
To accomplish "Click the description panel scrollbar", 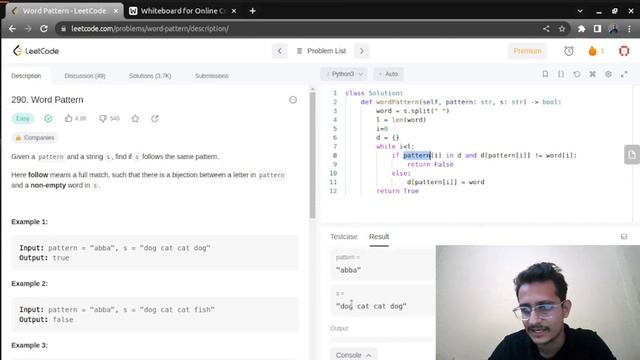I will tap(312, 155).
